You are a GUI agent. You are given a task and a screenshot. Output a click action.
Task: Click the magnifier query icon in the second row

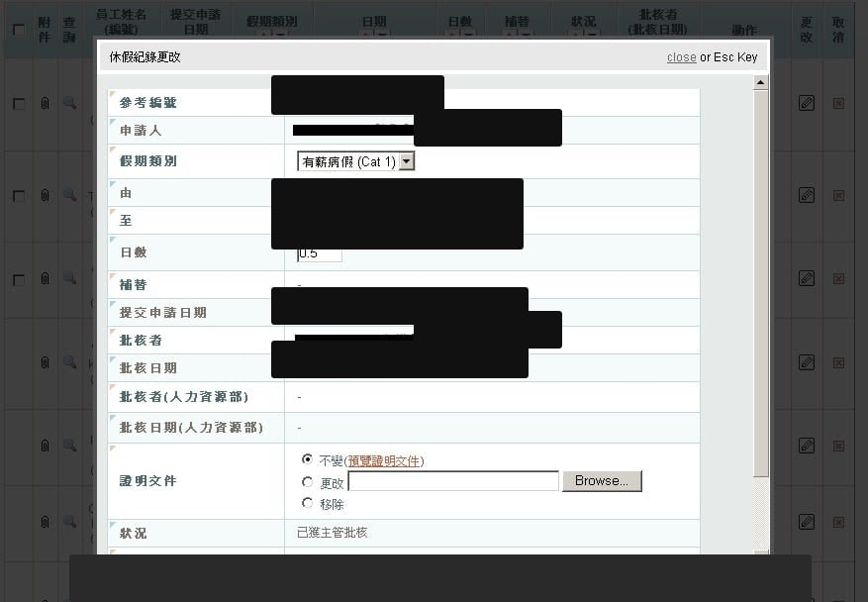(69, 194)
